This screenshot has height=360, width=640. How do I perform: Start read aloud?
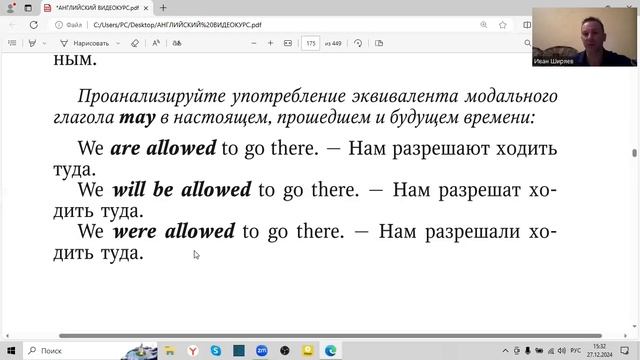[156, 43]
